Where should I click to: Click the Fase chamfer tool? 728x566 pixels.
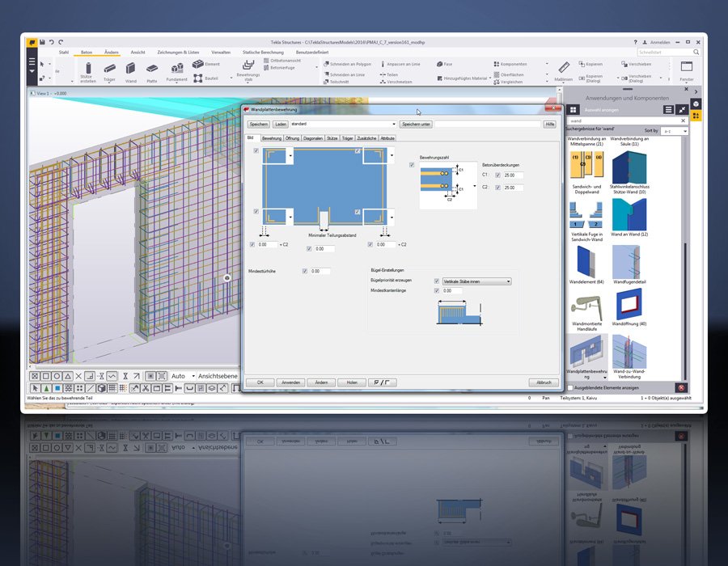click(x=444, y=64)
